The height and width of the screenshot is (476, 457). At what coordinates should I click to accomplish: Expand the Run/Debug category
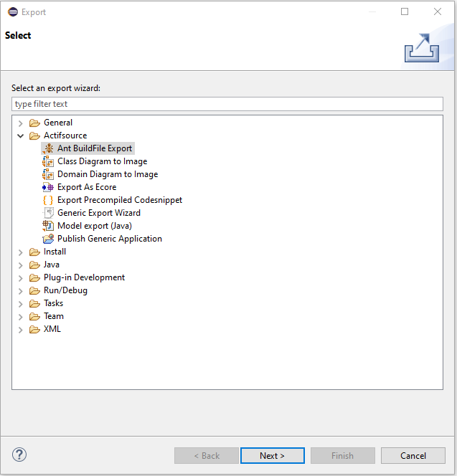pos(21,290)
